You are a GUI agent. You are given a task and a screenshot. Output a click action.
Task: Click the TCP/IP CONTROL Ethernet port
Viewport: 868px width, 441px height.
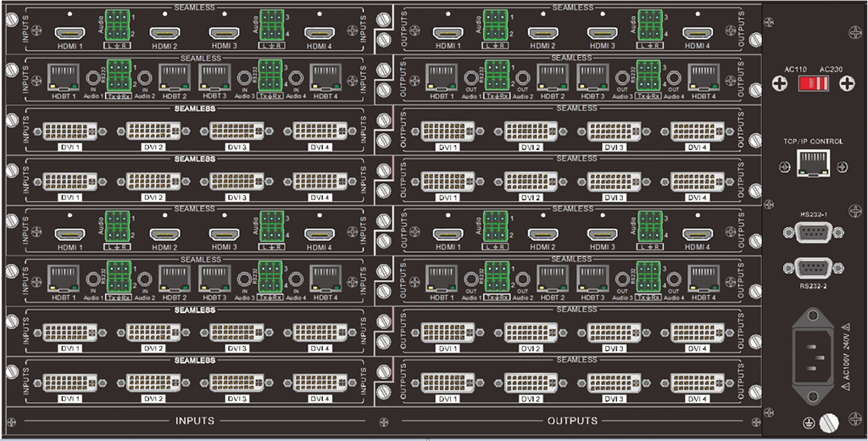coord(814,166)
